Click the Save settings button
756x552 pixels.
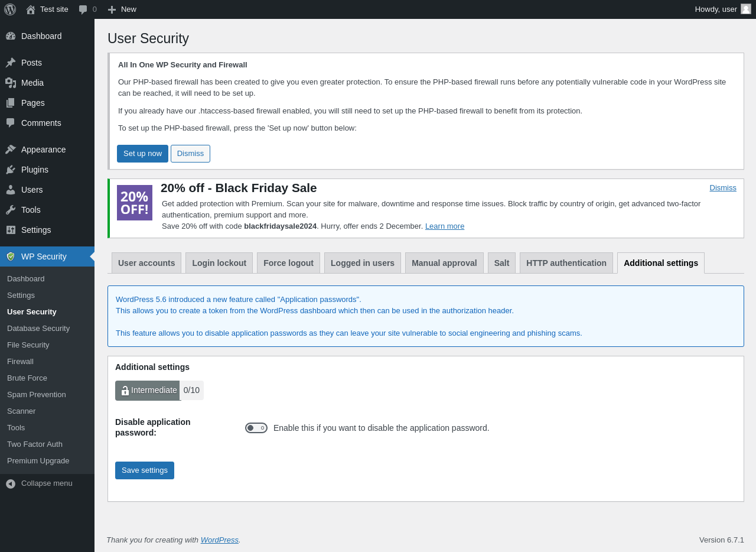pos(145,470)
